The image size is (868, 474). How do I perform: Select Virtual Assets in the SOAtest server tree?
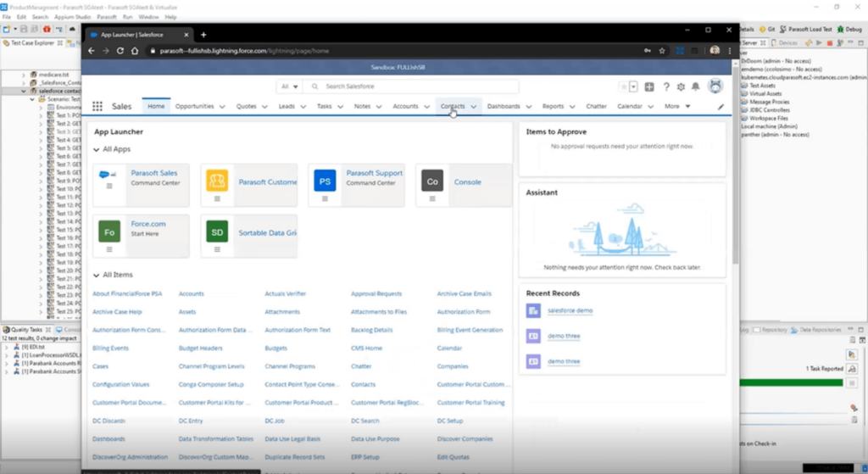point(765,93)
